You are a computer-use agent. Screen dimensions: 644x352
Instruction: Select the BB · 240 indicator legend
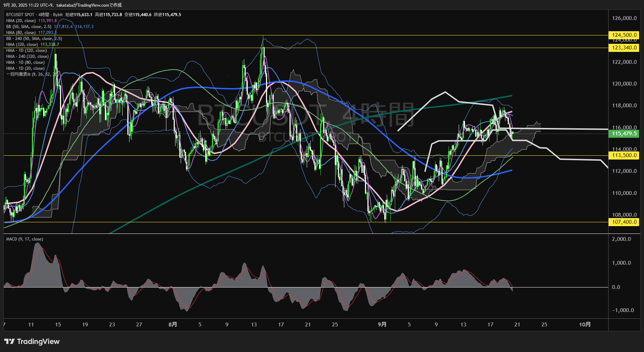pyautogui.click(x=34, y=39)
